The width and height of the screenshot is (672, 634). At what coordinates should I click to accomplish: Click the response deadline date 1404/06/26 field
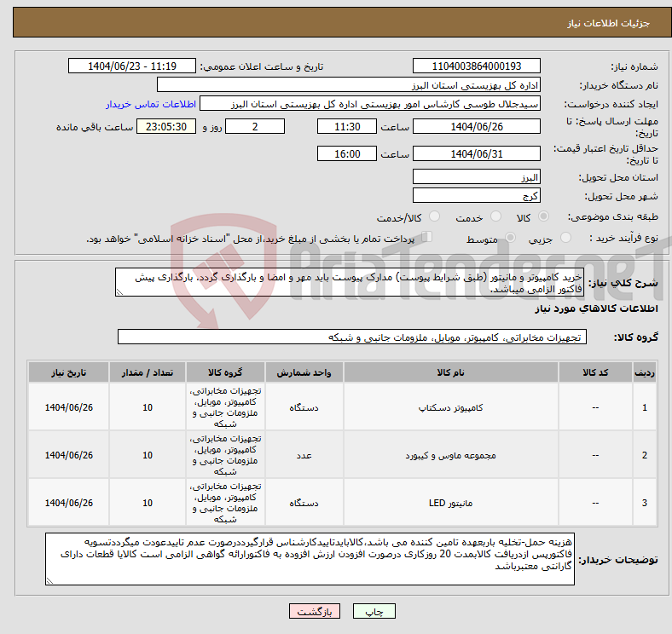pos(476,126)
